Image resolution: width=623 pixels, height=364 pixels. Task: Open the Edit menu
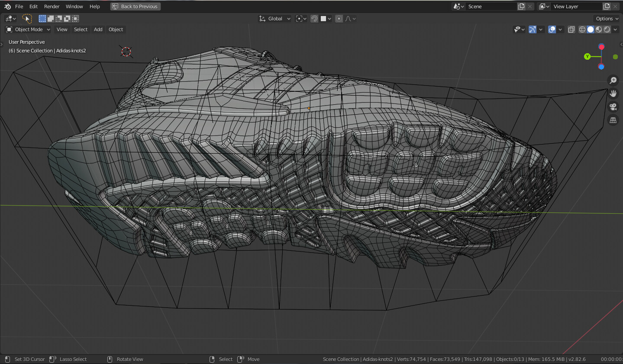tap(33, 6)
